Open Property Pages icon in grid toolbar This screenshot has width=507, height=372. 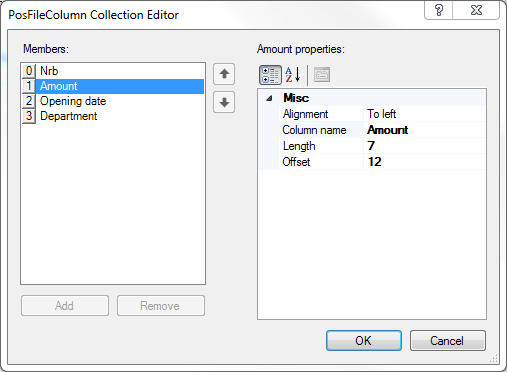[x=322, y=75]
